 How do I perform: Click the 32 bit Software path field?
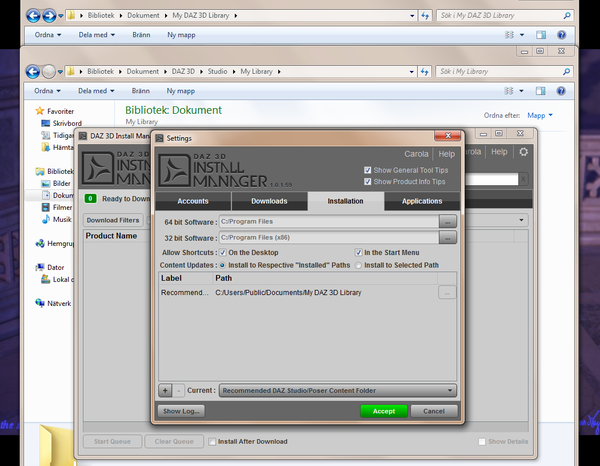[329, 238]
